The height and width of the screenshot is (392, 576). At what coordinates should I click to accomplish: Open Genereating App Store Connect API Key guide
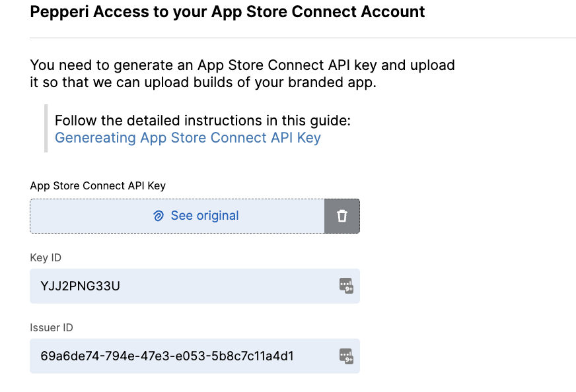pyautogui.click(x=188, y=138)
